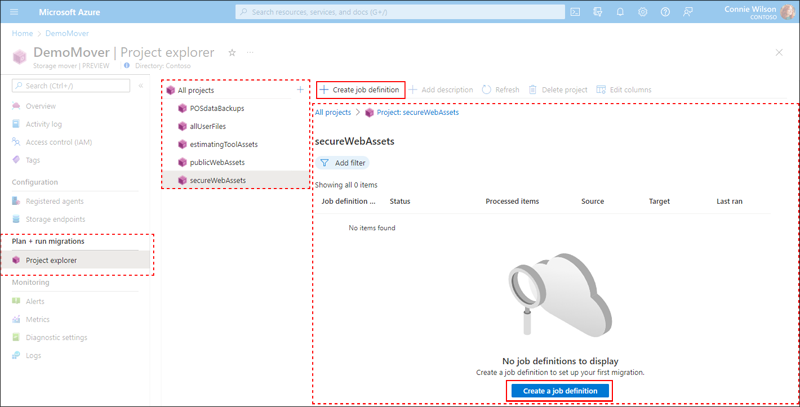The height and width of the screenshot is (407, 800).
Task: Sort by Processed items column header
Action: [512, 201]
